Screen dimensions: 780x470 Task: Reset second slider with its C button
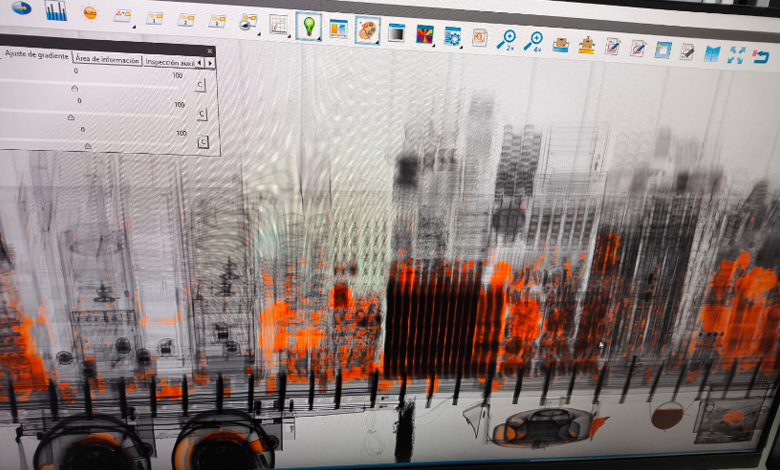pyautogui.click(x=201, y=114)
